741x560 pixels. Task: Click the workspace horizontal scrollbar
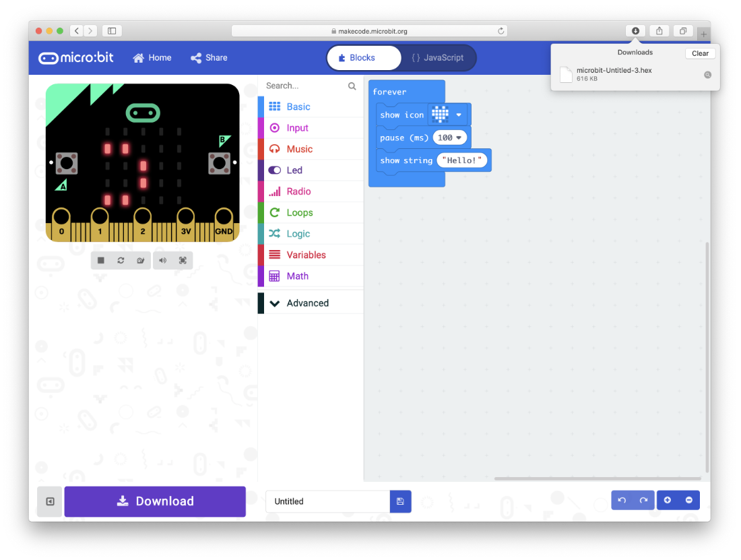point(598,478)
